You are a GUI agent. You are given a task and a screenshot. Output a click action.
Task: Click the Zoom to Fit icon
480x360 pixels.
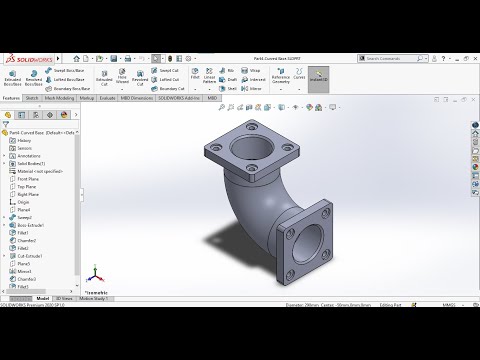tap(221, 107)
